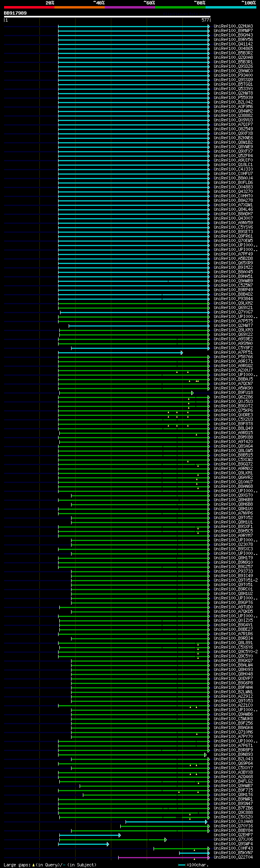
Task: Click the BB917989 query name
Action: point(15,13)
